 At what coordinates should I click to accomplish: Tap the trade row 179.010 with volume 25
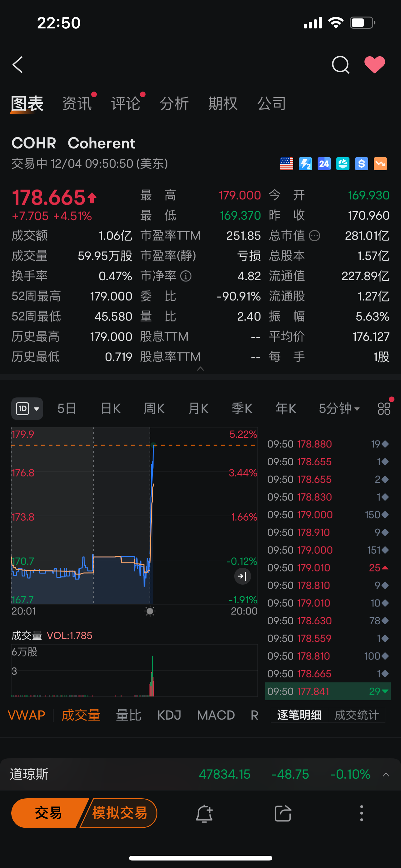coord(328,568)
